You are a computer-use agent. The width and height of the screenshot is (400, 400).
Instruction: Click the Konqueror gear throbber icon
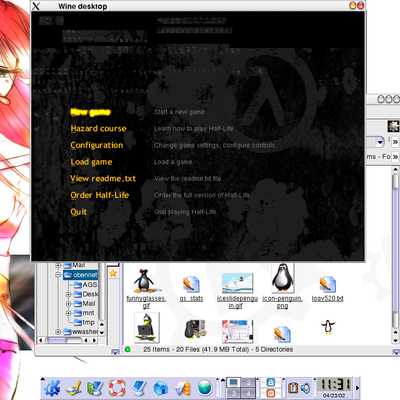point(393,126)
